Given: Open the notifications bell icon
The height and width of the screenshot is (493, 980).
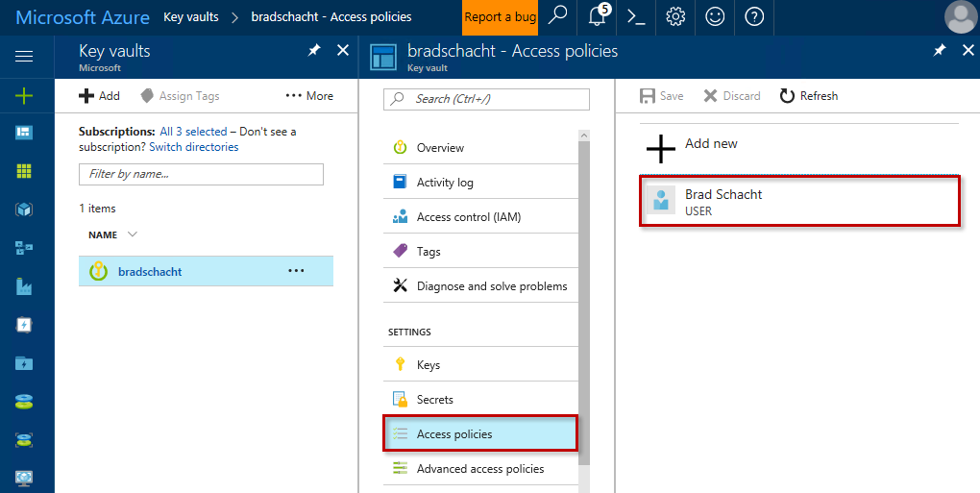Looking at the screenshot, I should (x=598, y=16).
